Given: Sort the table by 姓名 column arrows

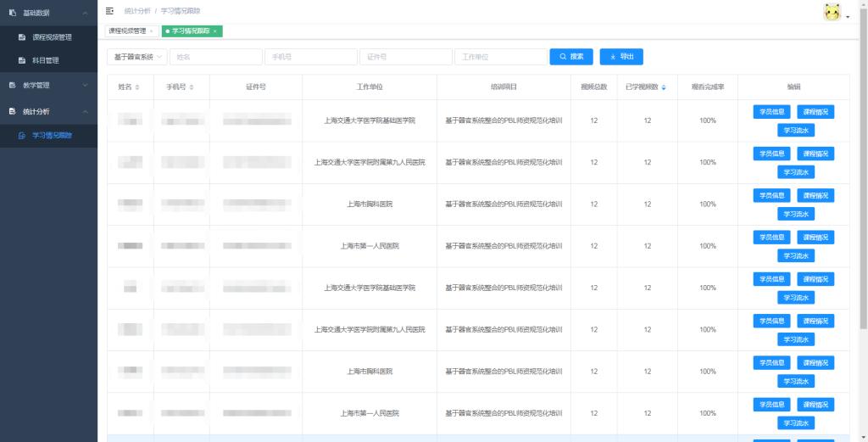Looking at the screenshot, I should click(137, 87).
